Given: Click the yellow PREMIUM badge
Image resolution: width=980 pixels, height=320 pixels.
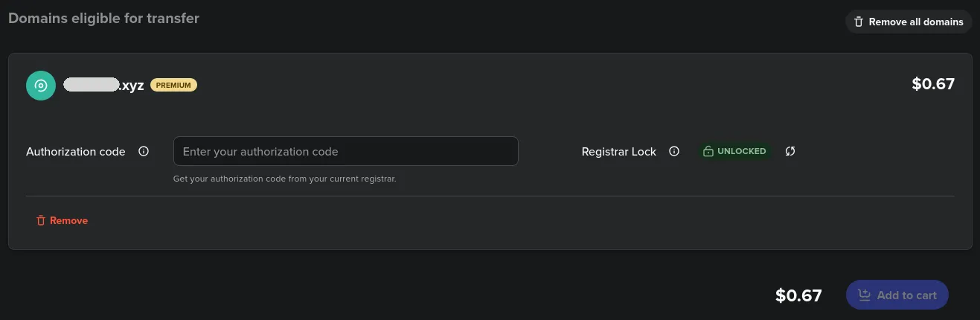Looking at the screenshot, I should pos(173,85).
